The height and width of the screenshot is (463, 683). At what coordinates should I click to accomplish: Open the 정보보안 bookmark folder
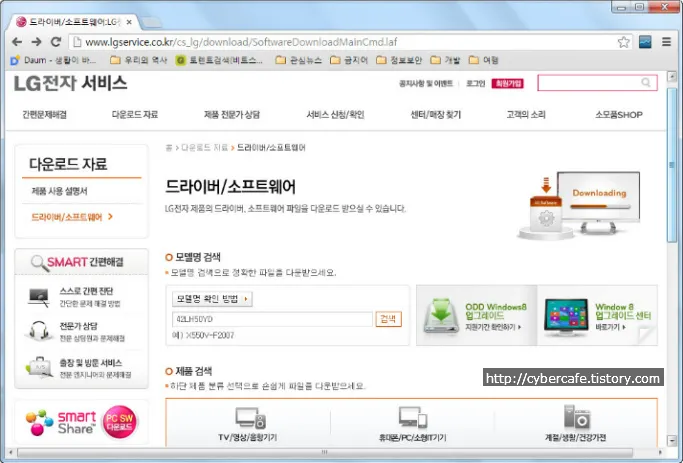(x=399, y=60)
